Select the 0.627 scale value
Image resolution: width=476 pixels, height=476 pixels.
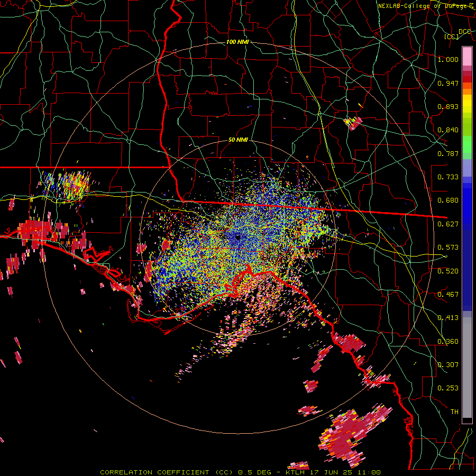[448, 224]
